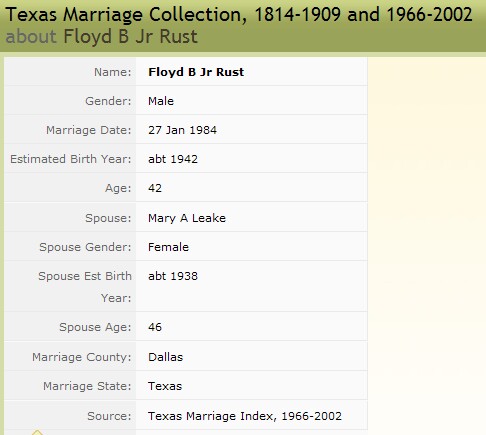Click the 'Spouse Est Birth Year:' label

tap(85, 287)
